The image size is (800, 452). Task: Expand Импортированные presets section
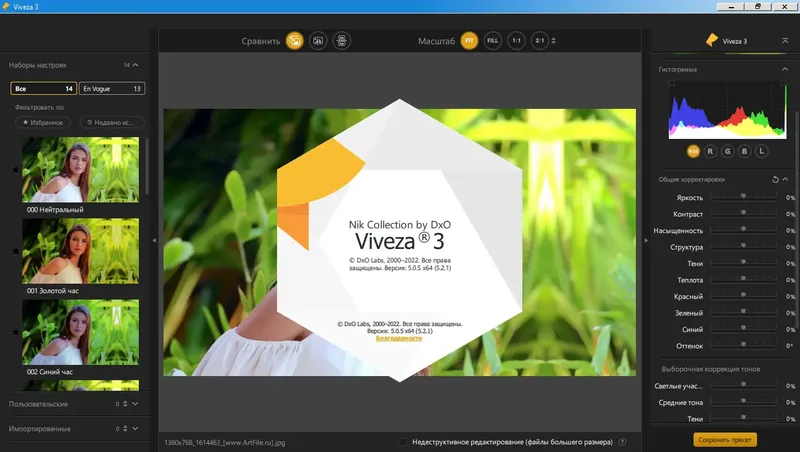135,429
